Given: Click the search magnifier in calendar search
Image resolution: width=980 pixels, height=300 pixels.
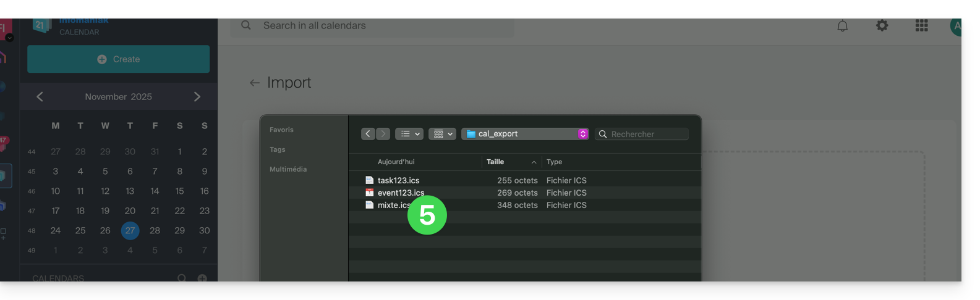Looking at the screenshot, I should (x=246, y=25).
